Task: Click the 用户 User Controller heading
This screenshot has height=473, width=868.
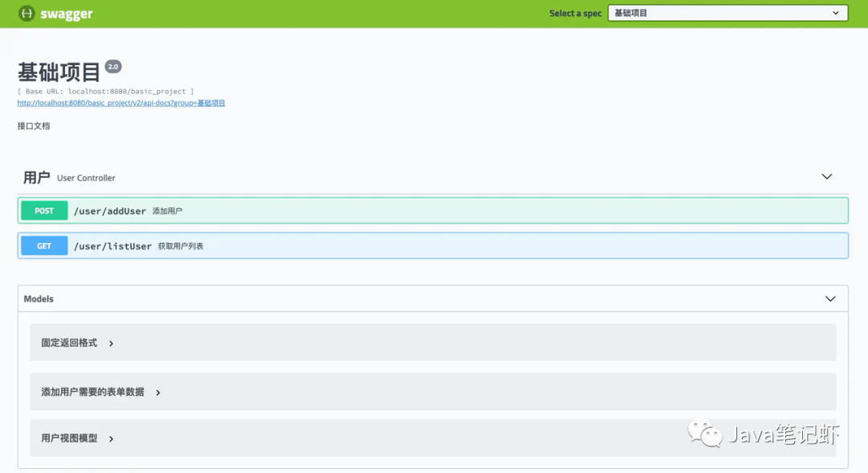Action: pos(69,178)
